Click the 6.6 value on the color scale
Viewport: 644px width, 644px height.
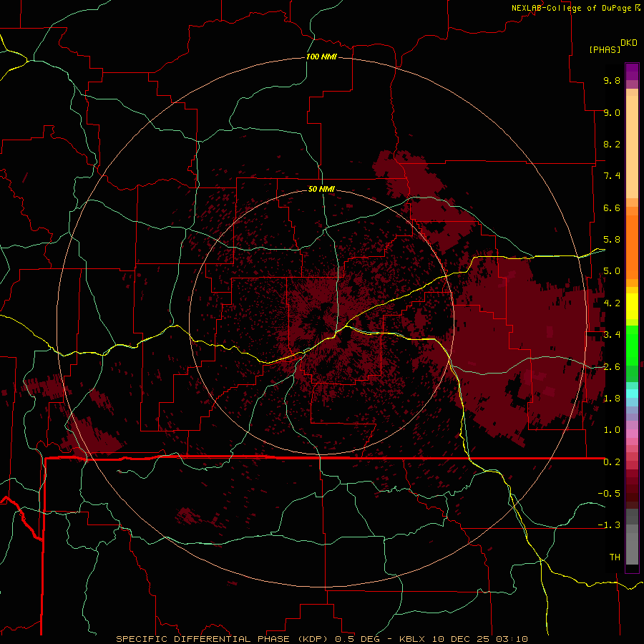612,208
